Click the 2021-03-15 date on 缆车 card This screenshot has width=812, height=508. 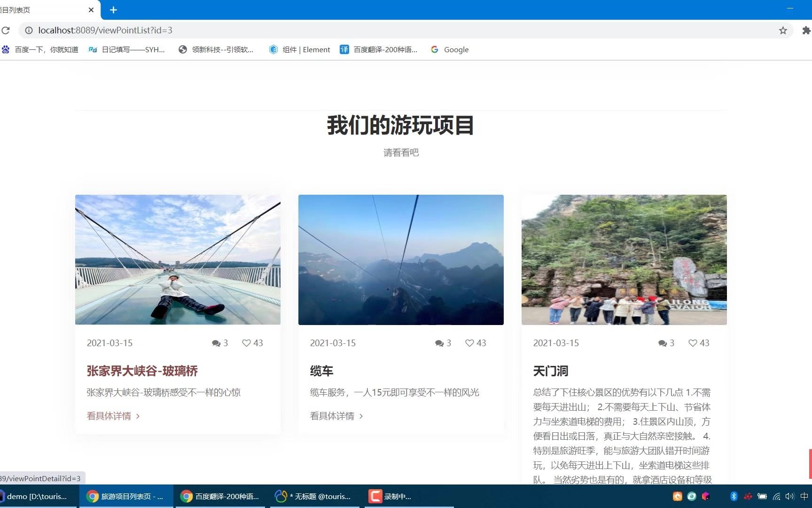pos(333,343)
